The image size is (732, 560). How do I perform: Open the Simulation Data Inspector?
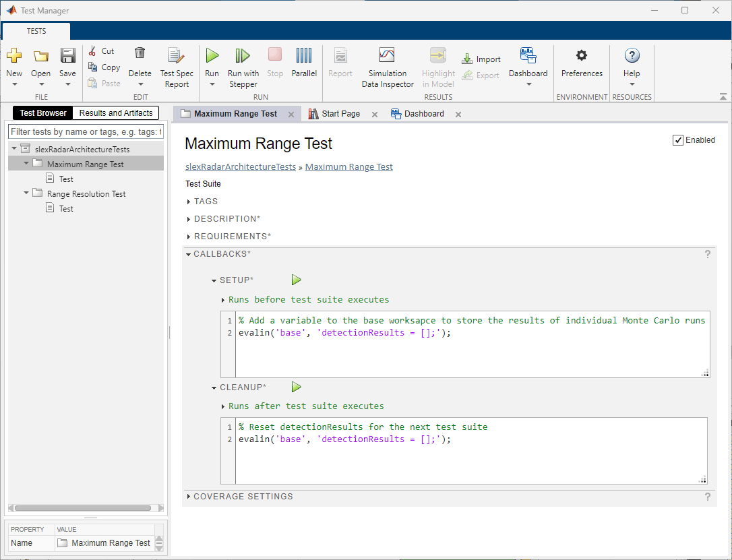pyautogui.click(x=387, y=56)
